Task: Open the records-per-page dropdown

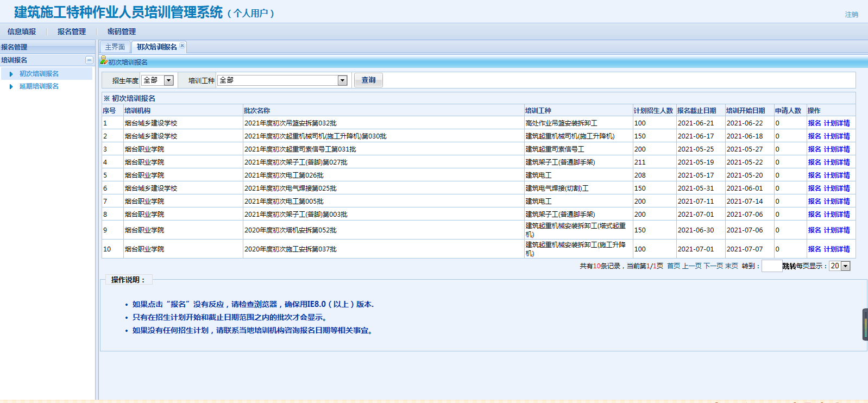Action: [x=845, y=266]
